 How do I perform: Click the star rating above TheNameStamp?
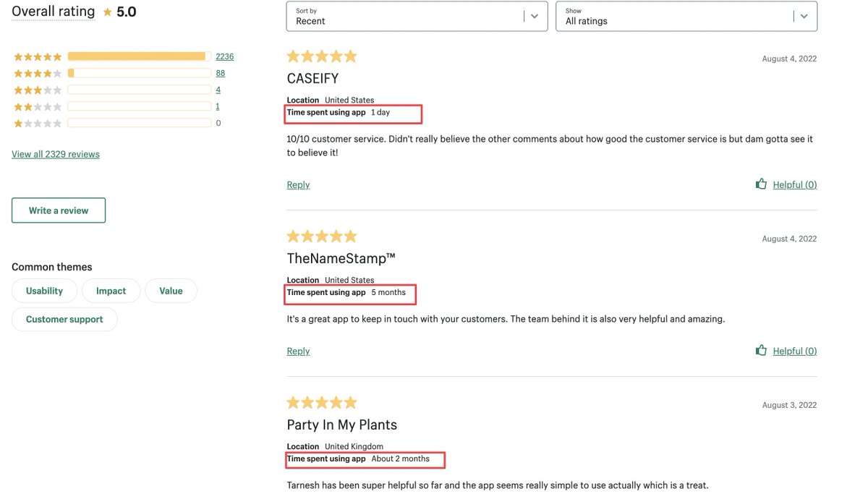click(x=322, y=236)
